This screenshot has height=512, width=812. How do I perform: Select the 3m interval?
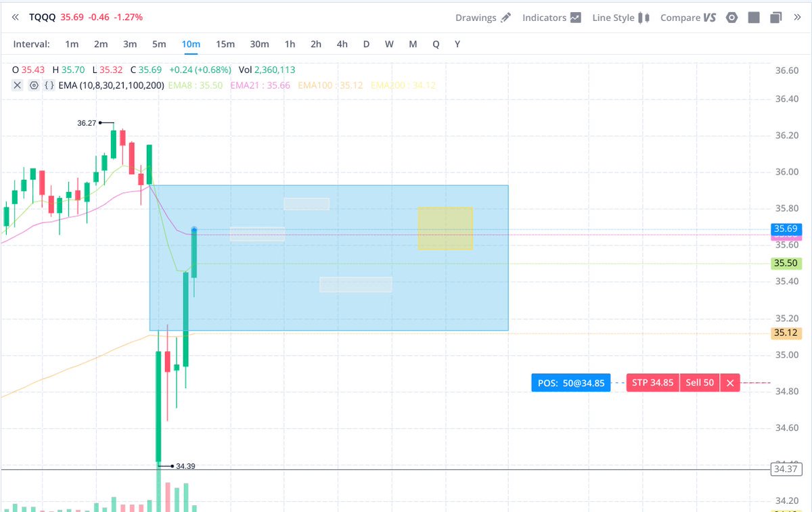click(130, 44)
